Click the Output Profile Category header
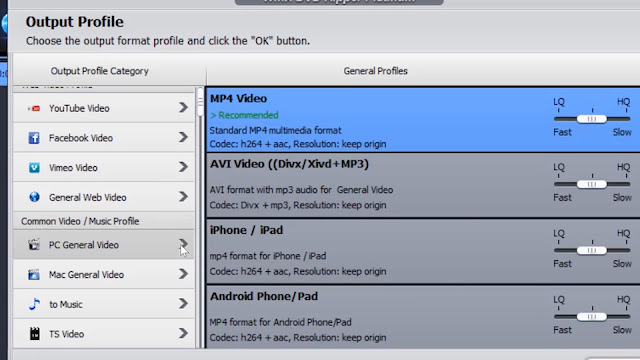This screenshot has width=640, height=360. pos(100,71)
